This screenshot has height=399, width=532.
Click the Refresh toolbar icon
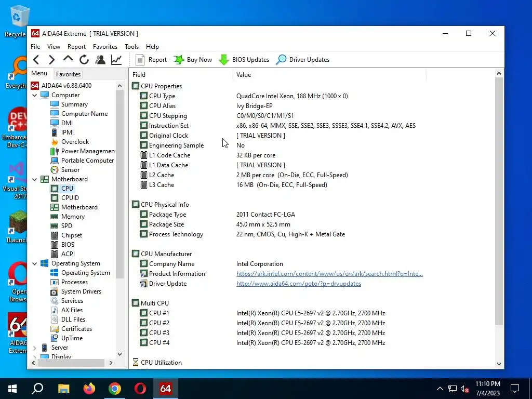coord(84,60)
